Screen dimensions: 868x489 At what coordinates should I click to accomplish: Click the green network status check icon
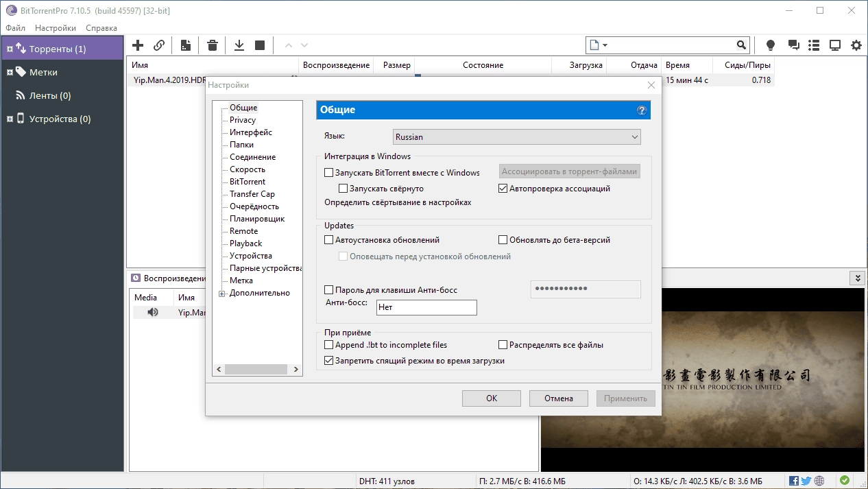click(x=845, y=481)
